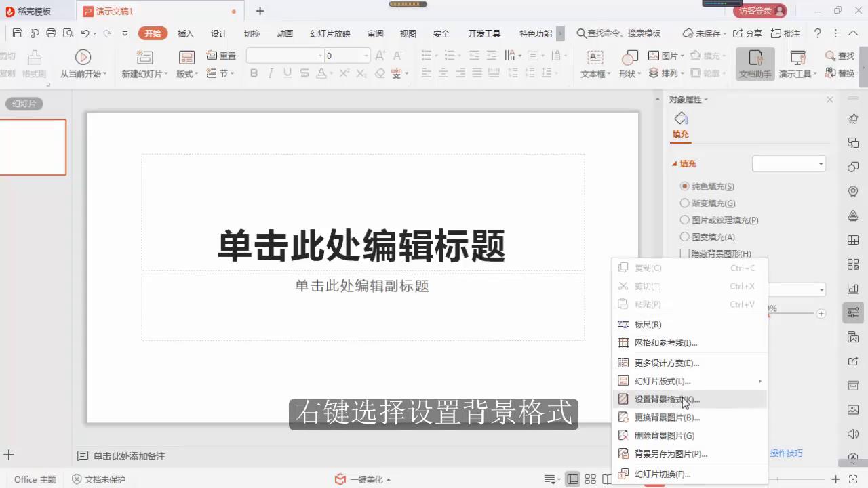Select the 从当前开始 playback icon

click(83, 57)
